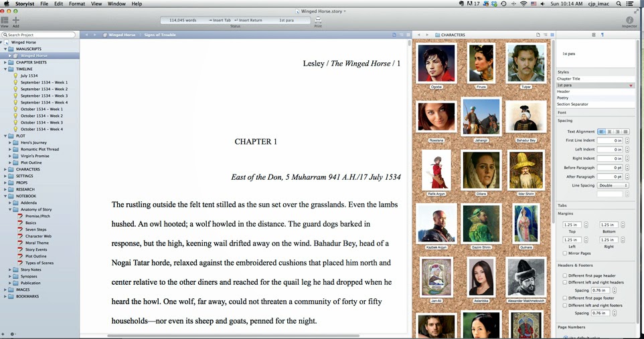Image resolution: width=644 pixels, height=339 pixels.
Task: Select Characters pane storyboard view icon
Action: (x=552, y=35)
